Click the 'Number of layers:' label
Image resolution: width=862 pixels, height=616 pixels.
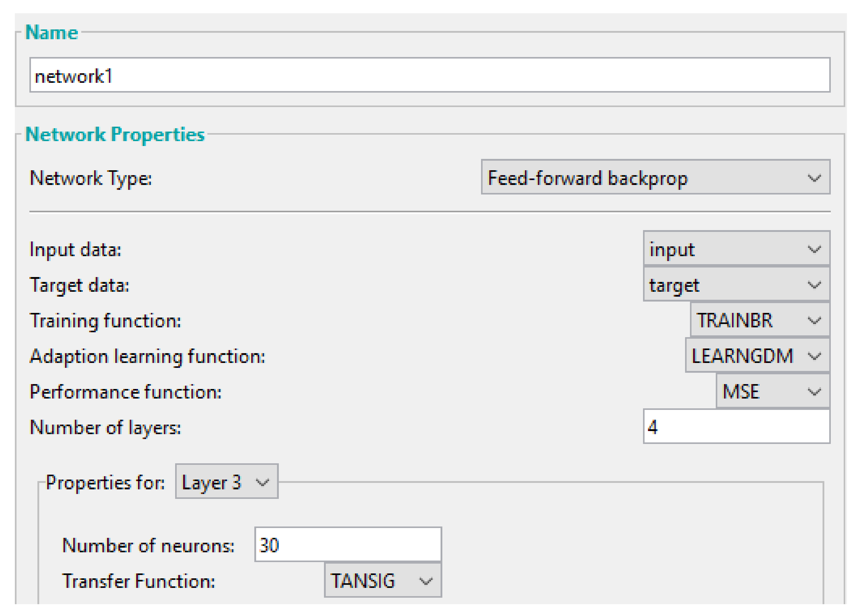105,427
